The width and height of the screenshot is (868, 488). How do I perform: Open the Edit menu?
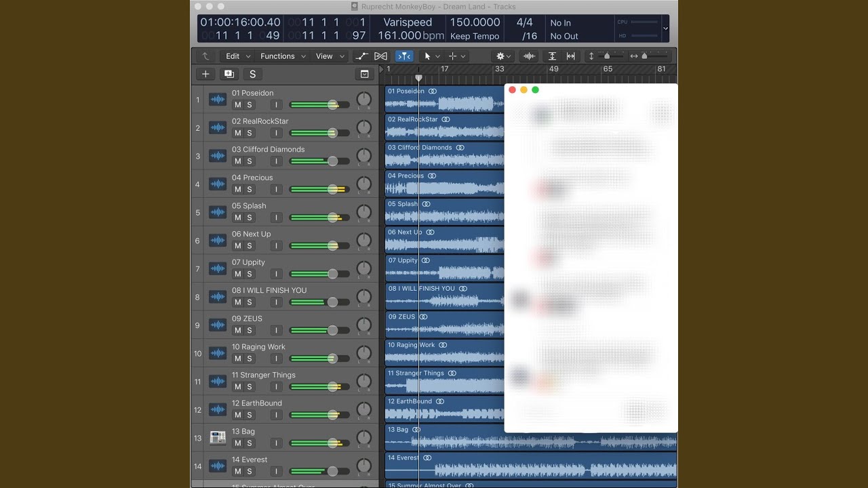[238, 56]
